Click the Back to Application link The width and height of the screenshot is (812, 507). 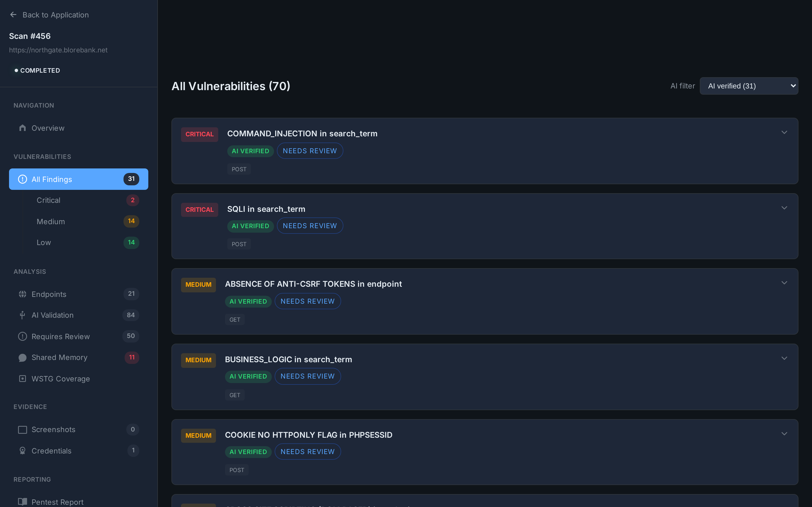[56, 15]
